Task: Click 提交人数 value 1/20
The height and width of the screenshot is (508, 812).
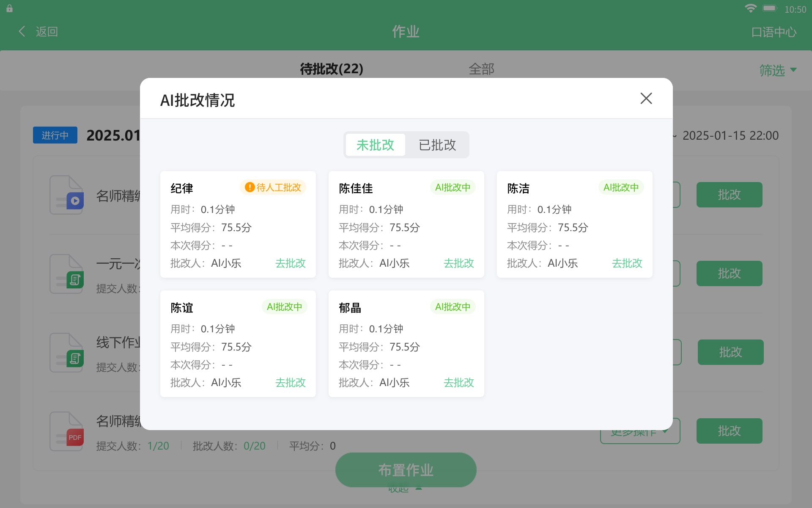Action: click(158, 446)
